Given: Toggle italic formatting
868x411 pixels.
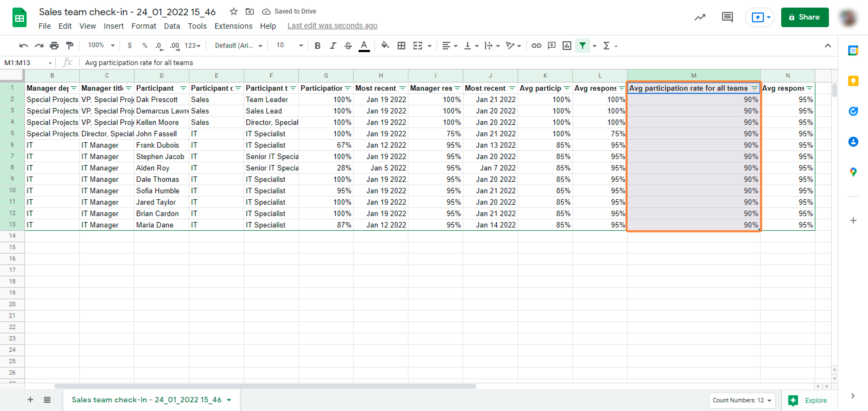Looking at the screenshot, I should pyautogui.click(x=333, y=46).
